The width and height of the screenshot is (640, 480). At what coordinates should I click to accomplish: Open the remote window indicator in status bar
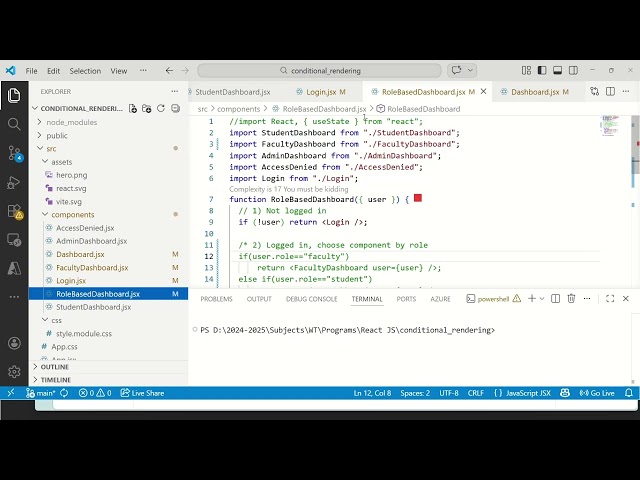click(11, 393)
